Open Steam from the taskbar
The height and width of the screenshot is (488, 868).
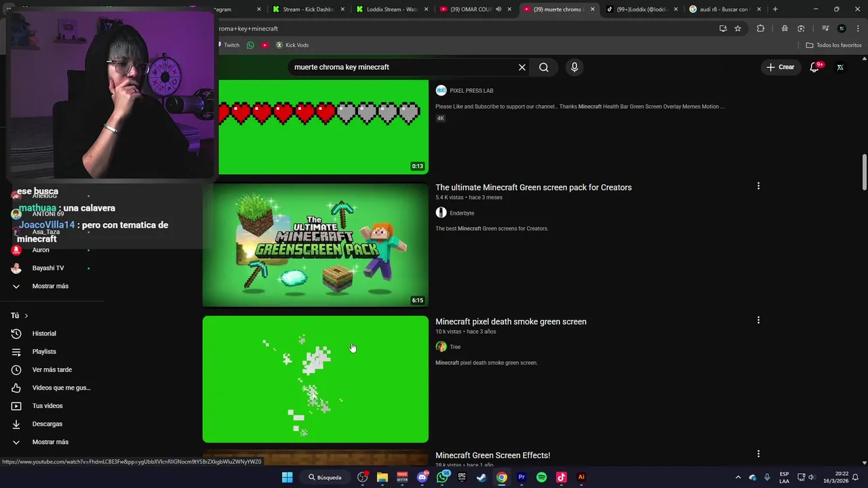[481, 477]
